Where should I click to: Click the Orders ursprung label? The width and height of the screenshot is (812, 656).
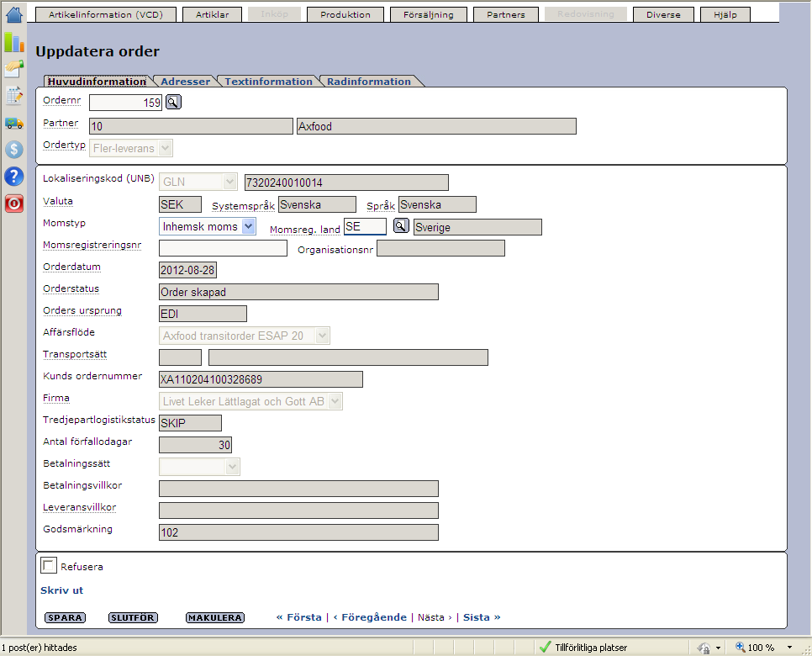pyautogui.click(x=82, y=310)
